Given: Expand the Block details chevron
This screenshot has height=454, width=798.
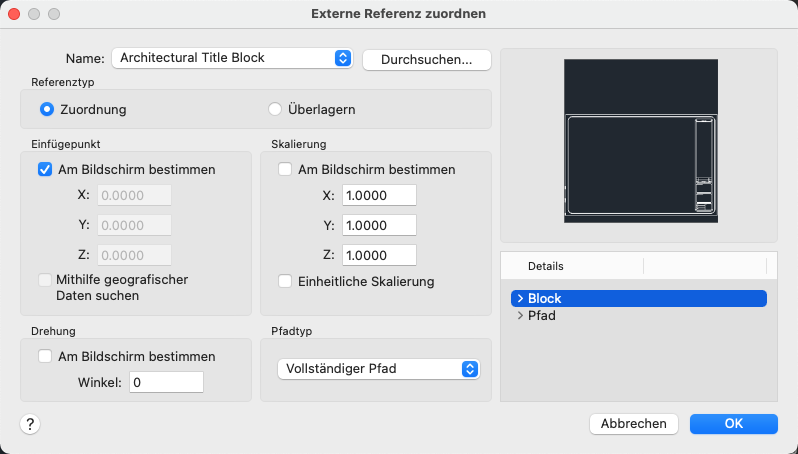Looking at the screenshot, I should pos(520,298).
